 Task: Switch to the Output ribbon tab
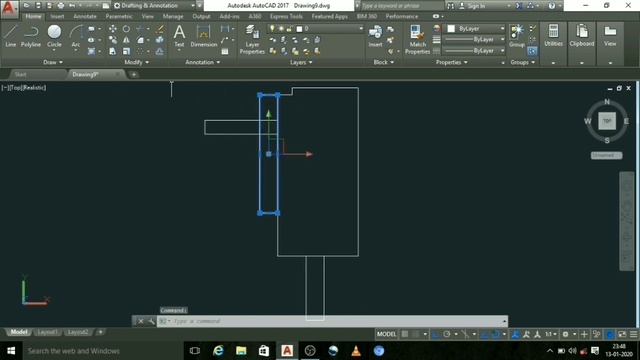201,16
